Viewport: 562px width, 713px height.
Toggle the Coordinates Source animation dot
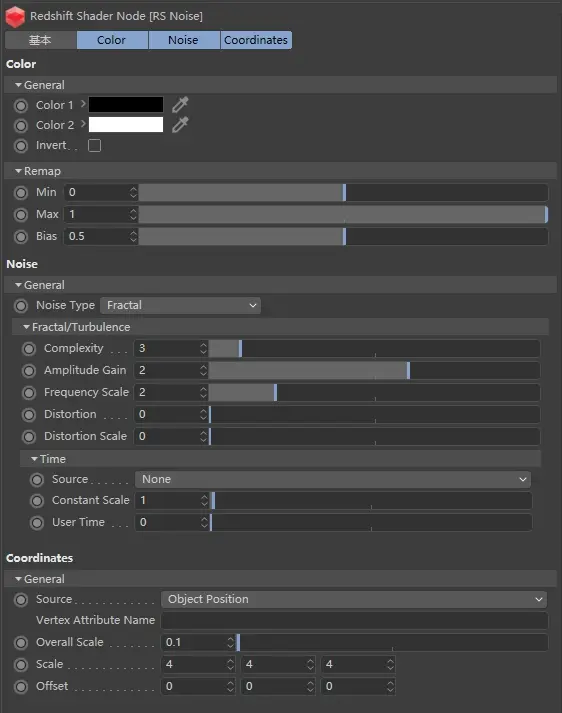click(x=21, y=600)
